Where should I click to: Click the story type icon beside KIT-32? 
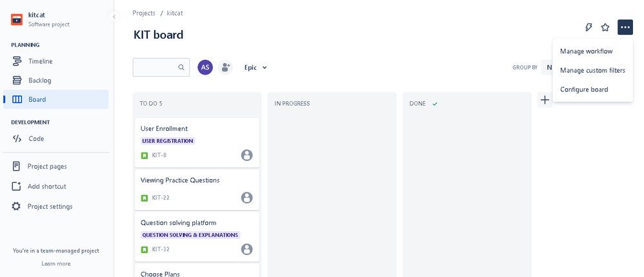144,249
